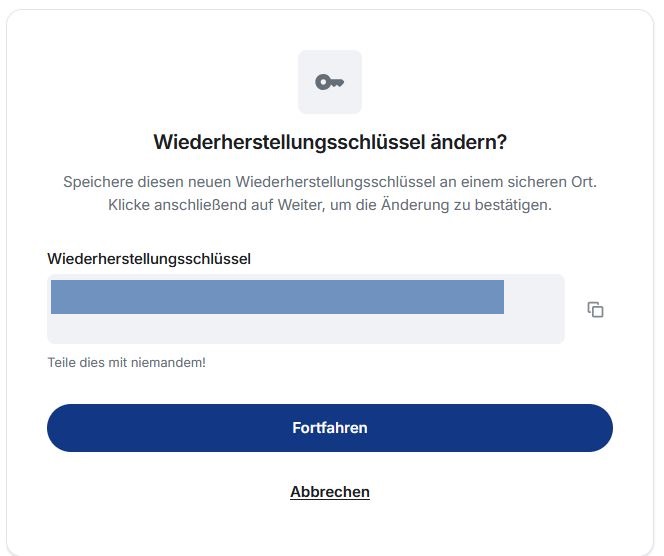Click the copy-to-clipboard icon beside the key field
The image size is (664, 556).
(x=595, y=310)
